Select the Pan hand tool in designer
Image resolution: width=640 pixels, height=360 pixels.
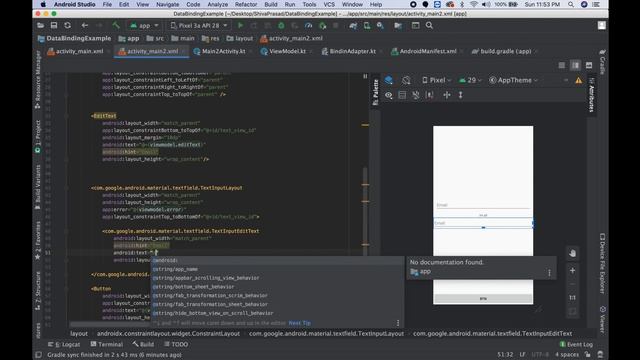pos(572,253)
